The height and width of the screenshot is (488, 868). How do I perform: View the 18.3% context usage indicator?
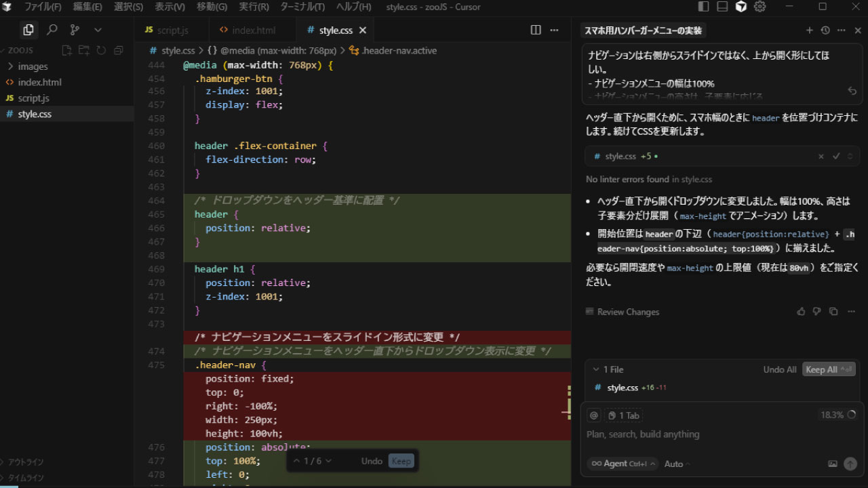point(838,415)
